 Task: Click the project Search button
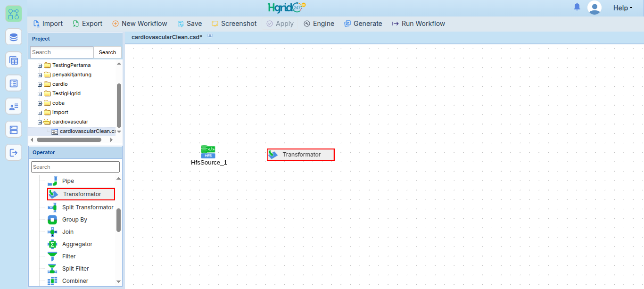pos(107,52)
